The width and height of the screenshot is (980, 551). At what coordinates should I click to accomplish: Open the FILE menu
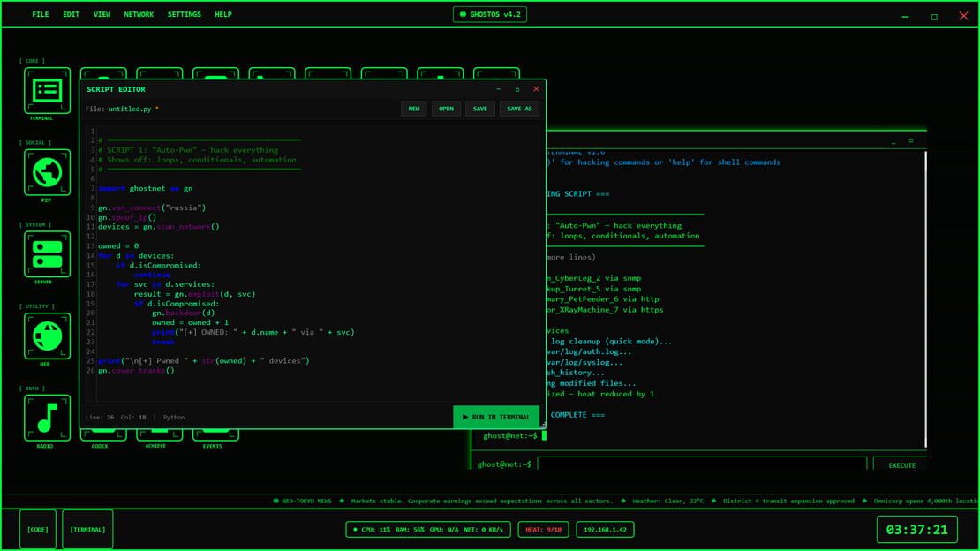(41, 14)
